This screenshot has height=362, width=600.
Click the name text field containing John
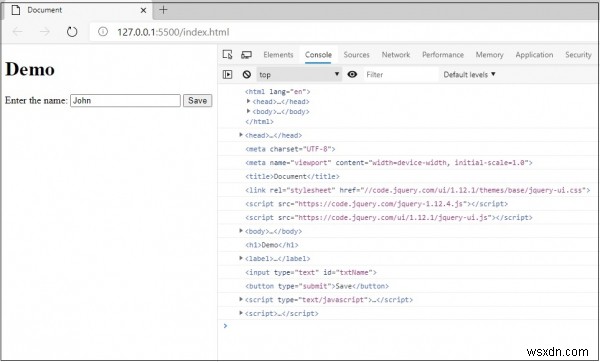(x=125, y=101)
